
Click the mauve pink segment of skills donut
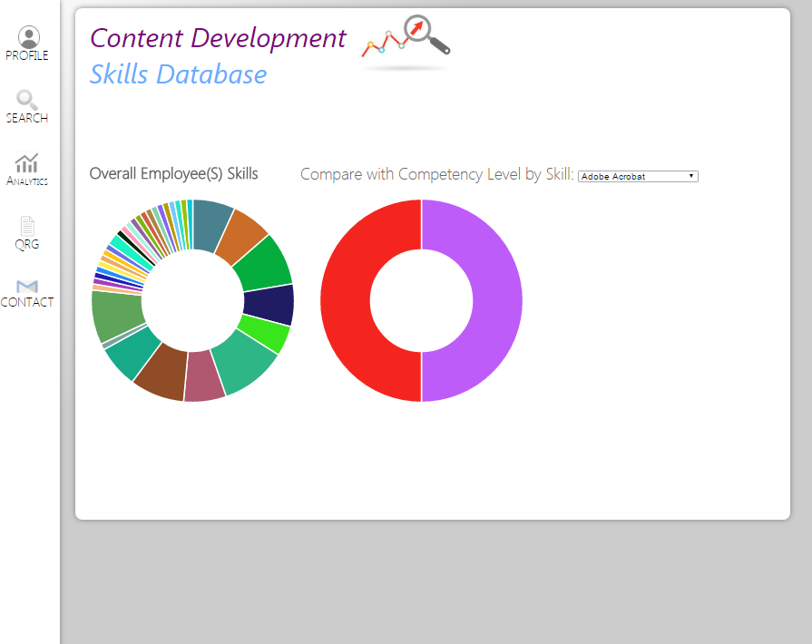204,377
